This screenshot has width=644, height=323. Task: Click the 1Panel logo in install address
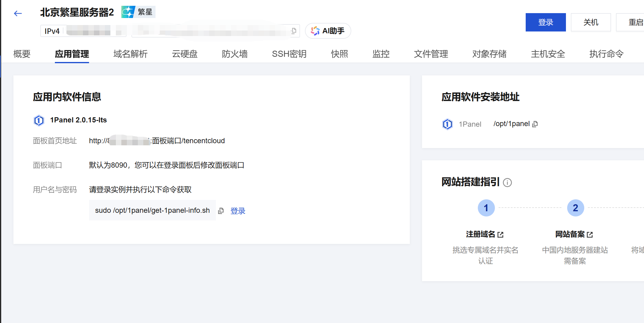coord(447,124)
